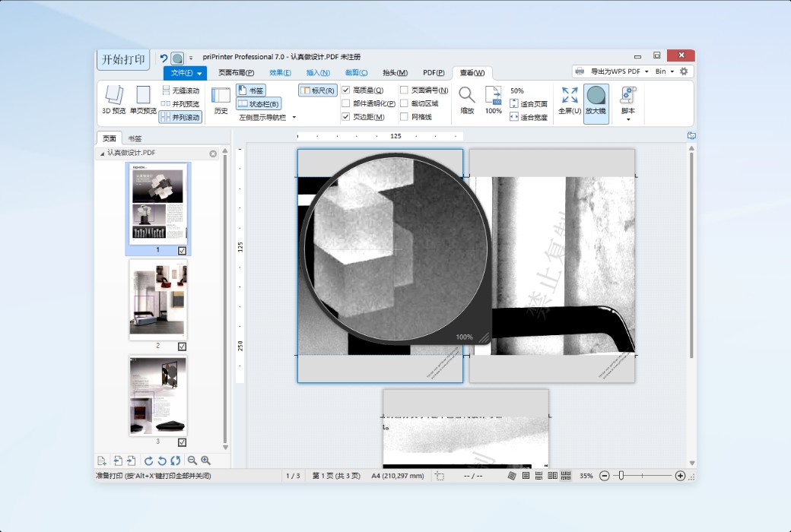The height and width of the screenshot is (532, 791).
Task: Open the 导出为WPS PDF dropdown arrow
Action: click(646, 71)
